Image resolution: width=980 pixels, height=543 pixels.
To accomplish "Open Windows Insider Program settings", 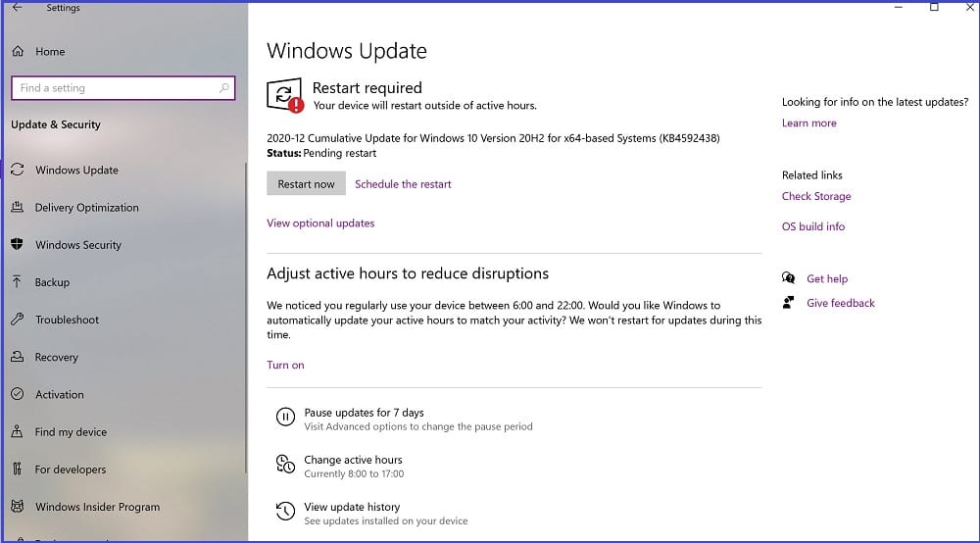I will point(97,507).
